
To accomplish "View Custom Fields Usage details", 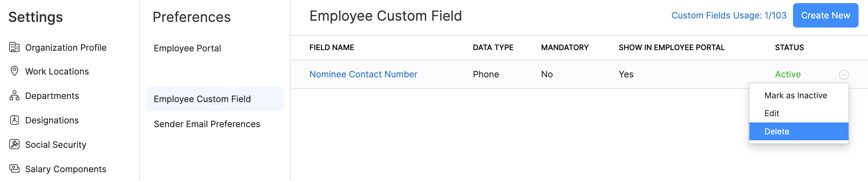I will [x=728, y=15].
